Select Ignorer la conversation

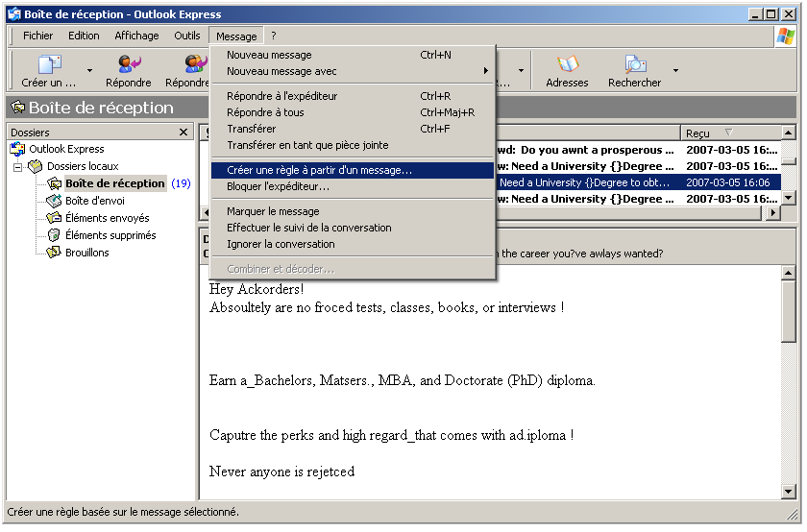(354, 244)
